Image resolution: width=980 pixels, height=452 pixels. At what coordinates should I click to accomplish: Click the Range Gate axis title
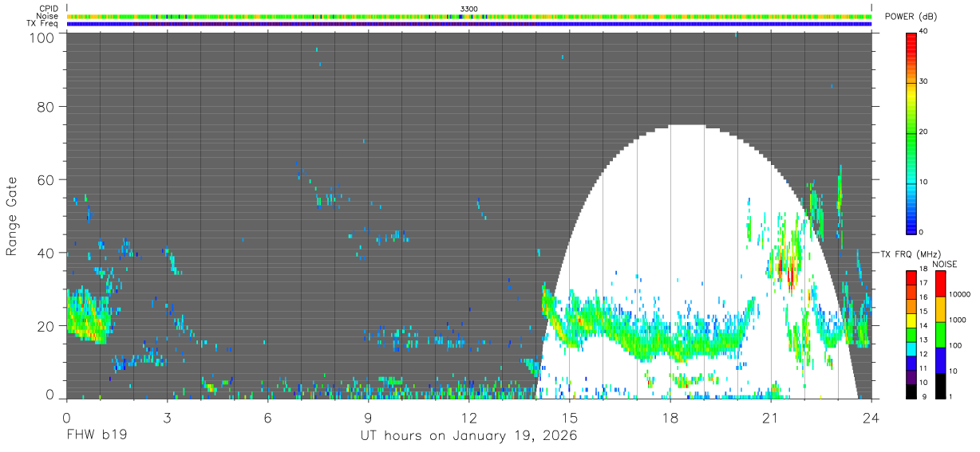coord(12,217)
